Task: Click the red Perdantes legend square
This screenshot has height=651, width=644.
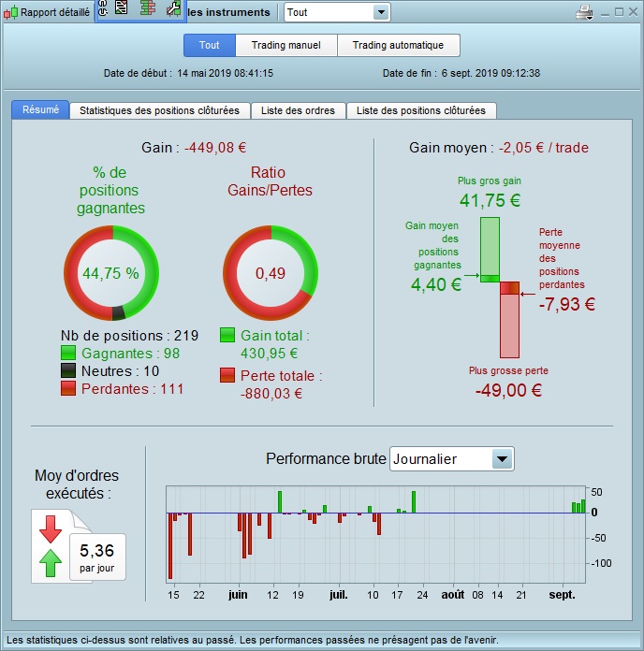Action: [x=68, y=388]
